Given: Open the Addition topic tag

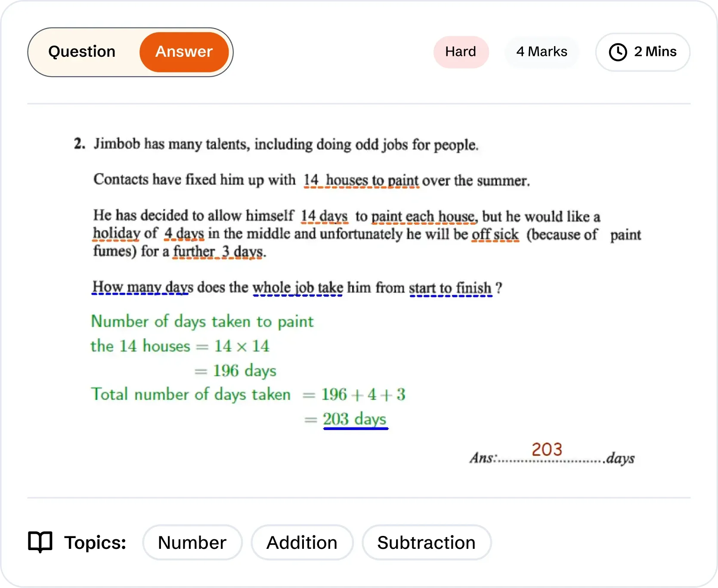Looking at the screenshot, I should [302, 542].
